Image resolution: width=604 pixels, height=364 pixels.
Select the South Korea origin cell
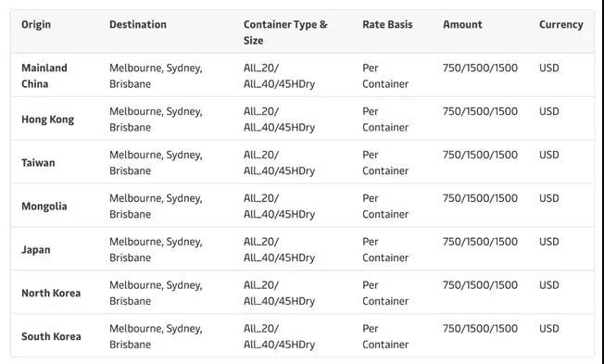tap(51, 336)
